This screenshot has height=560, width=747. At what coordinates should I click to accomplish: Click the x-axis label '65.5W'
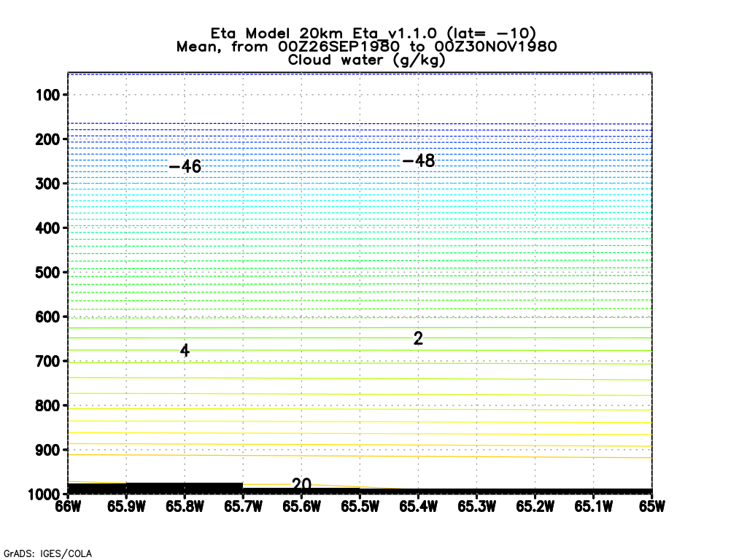tap(360, 506)
